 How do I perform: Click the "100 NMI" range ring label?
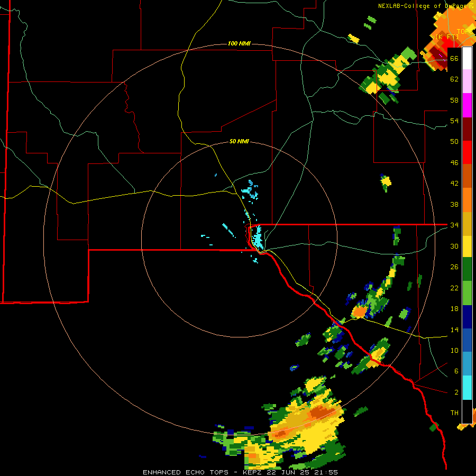[239, 44]
